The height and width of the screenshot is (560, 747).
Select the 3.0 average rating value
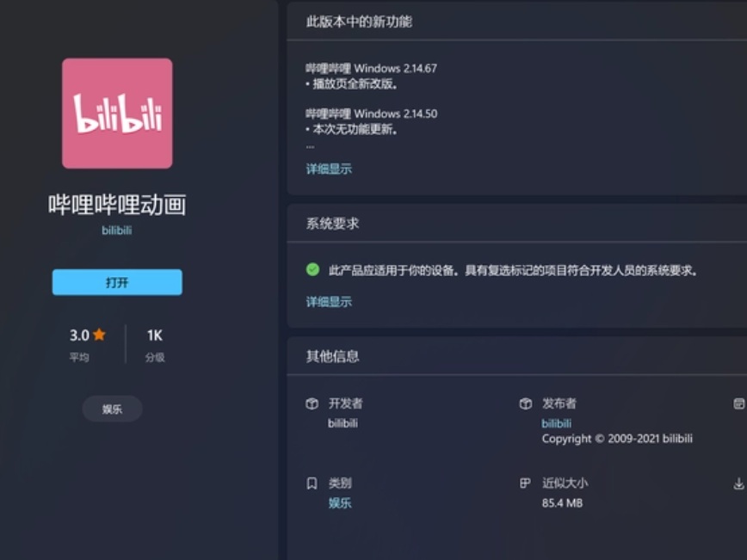[79, 335]
